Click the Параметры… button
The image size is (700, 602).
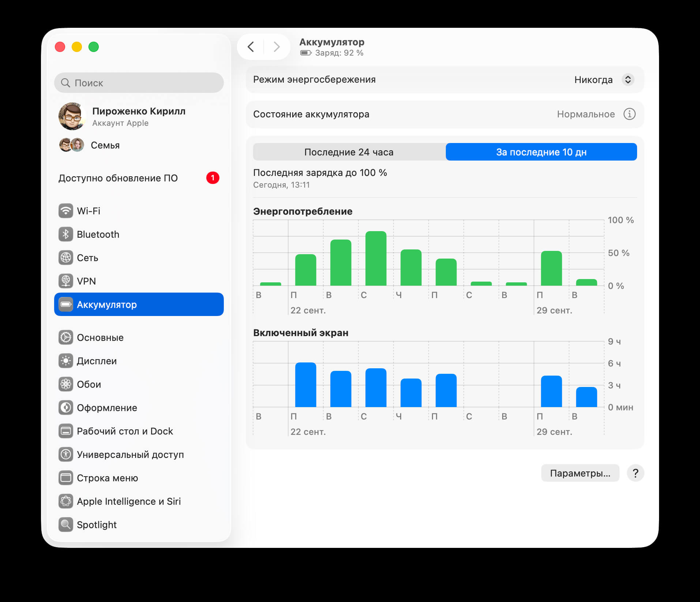[580, 473]
